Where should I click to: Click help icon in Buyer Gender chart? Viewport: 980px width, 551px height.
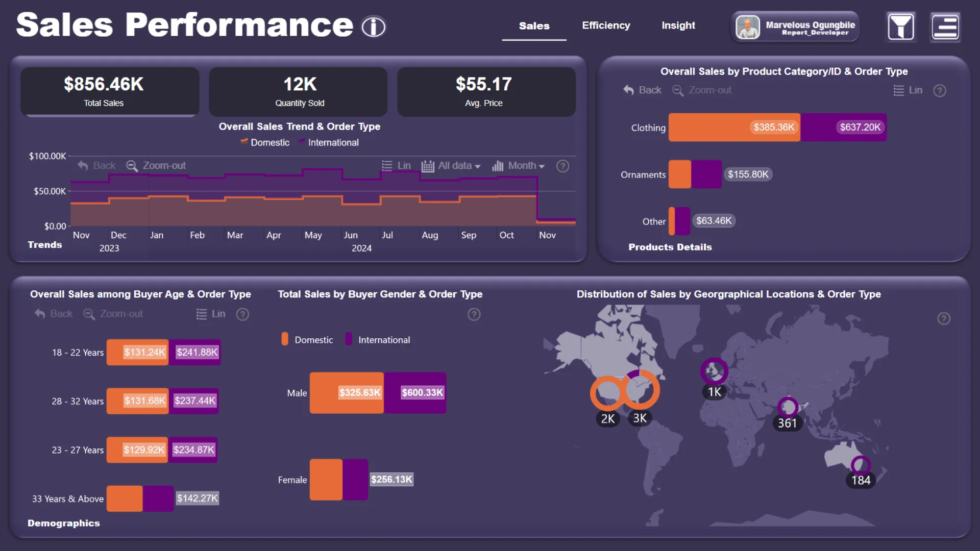474,314
